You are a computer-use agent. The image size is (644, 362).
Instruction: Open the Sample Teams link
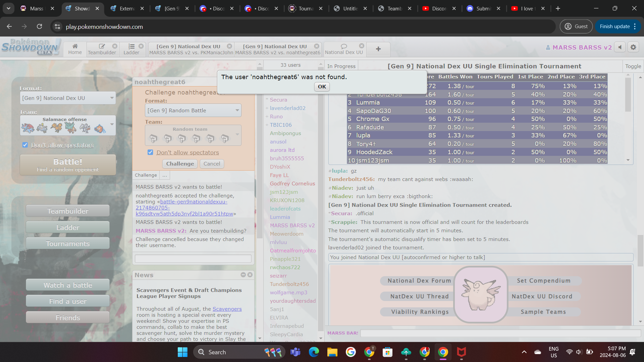point(543,312)
